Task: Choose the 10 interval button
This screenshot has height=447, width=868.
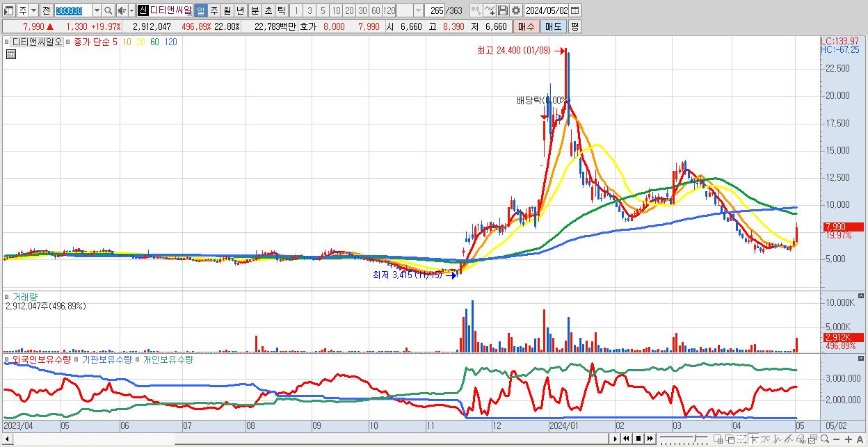Action: (x=336, y=10)
